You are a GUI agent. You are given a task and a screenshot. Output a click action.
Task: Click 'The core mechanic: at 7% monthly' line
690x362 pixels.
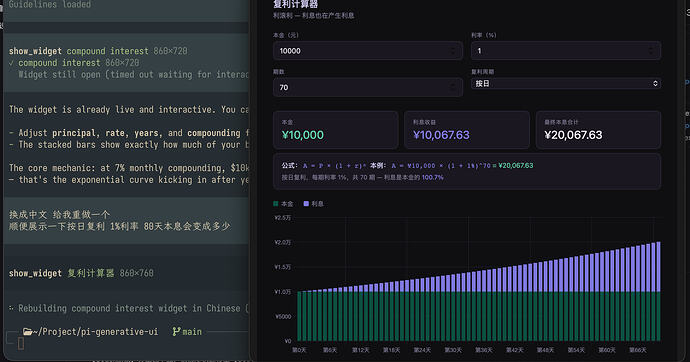(x=129, y=168)
